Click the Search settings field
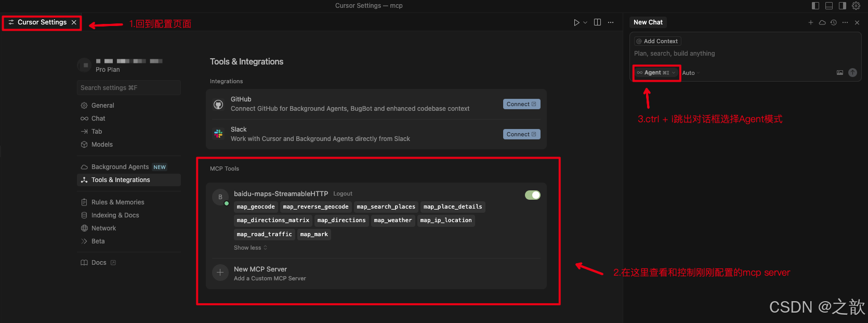Screen dimensions: 868x323 coord(129,88)
